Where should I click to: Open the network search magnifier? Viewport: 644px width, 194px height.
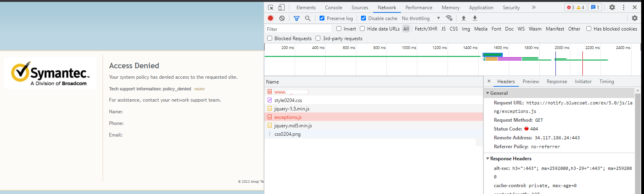tap(308, 18)
